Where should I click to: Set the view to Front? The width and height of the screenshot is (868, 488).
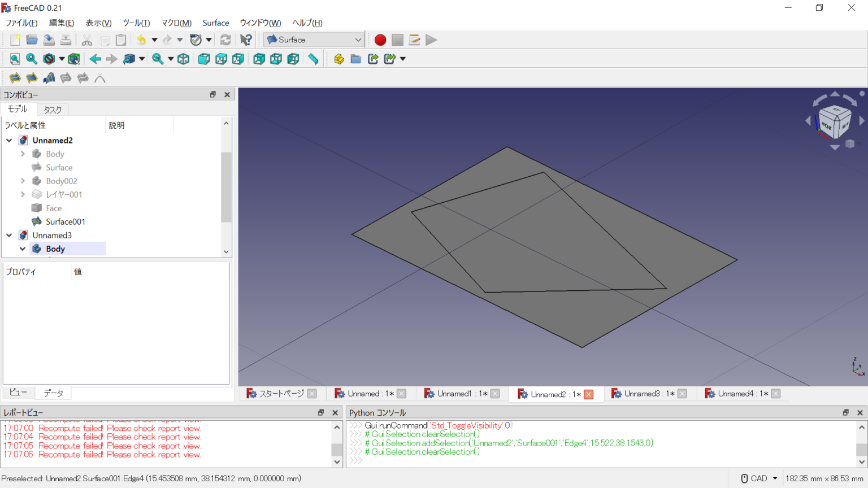click(x=204, y=59)
